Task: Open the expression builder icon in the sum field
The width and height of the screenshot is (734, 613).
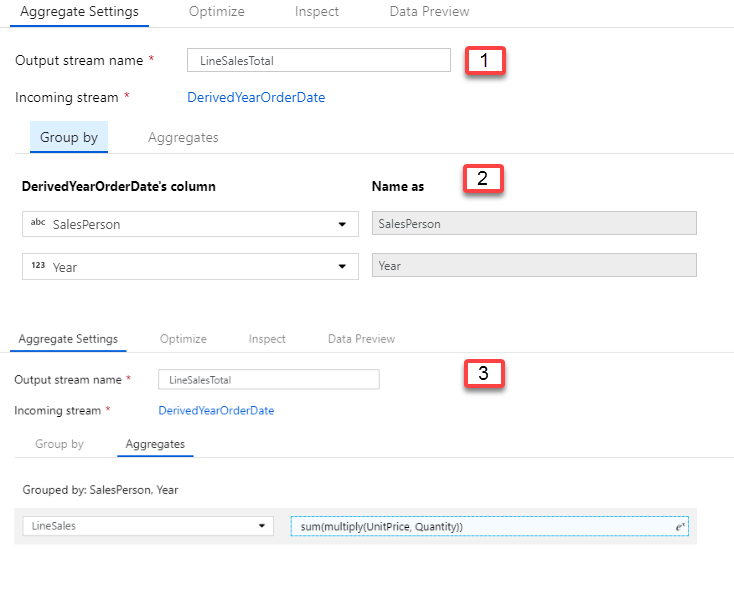Action: point(679,527)
